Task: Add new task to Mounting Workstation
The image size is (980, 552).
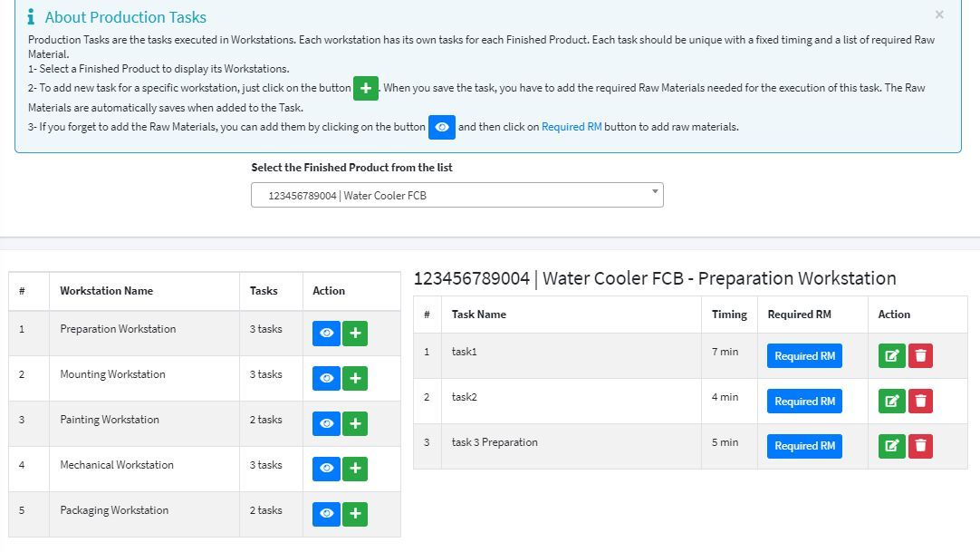Action: [355, 378]
